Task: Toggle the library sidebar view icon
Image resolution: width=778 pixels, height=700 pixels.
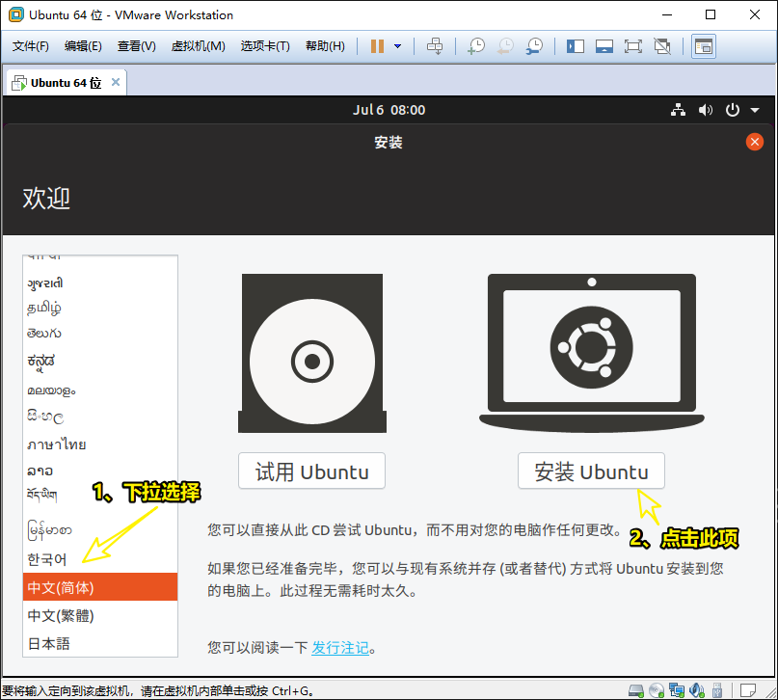Action: click(x=576, y=46)
